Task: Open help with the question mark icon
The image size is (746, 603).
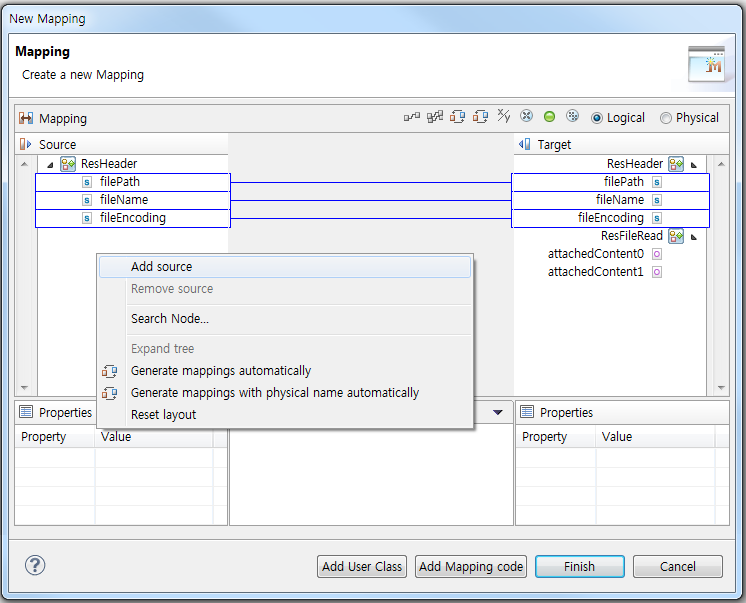Action: 35,565
